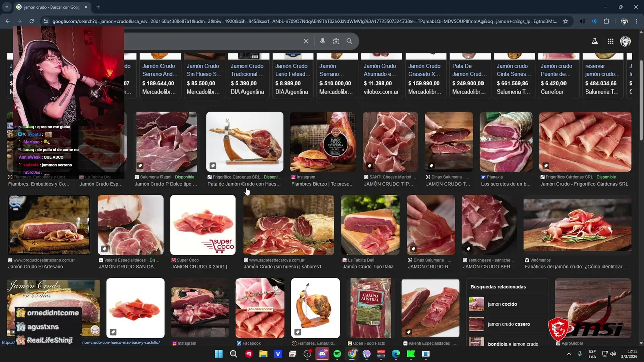
Task: Open the saboresdecaroya jamón crudo image
Action: pyautogui.click(x=288, y=225)
